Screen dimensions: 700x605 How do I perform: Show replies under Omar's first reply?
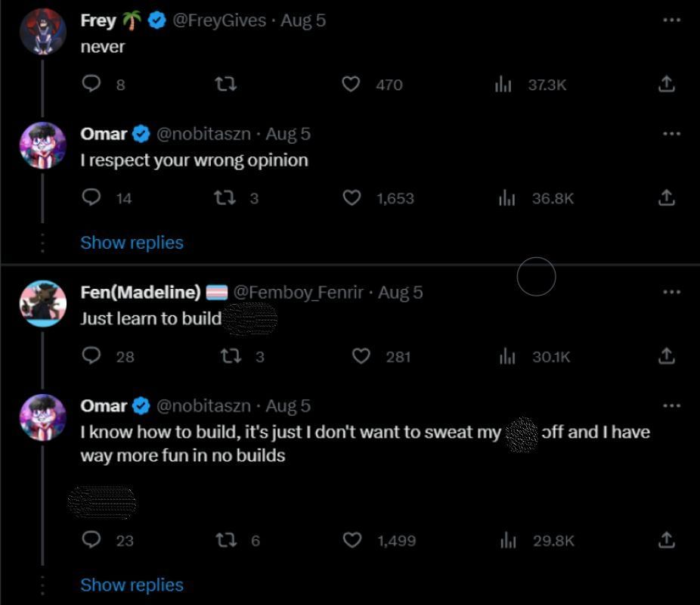pos(132,242)
